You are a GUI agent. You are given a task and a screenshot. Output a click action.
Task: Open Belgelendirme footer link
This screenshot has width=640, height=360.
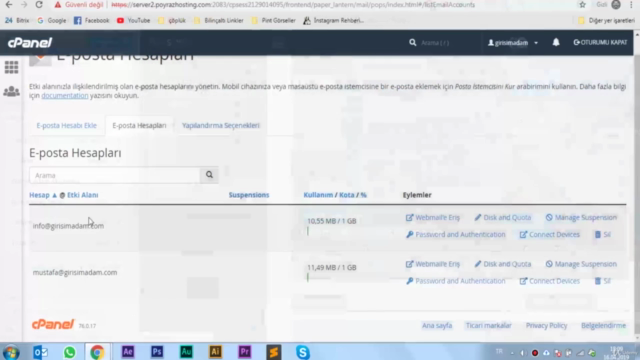pyautogui.click(x=603, y=325)
